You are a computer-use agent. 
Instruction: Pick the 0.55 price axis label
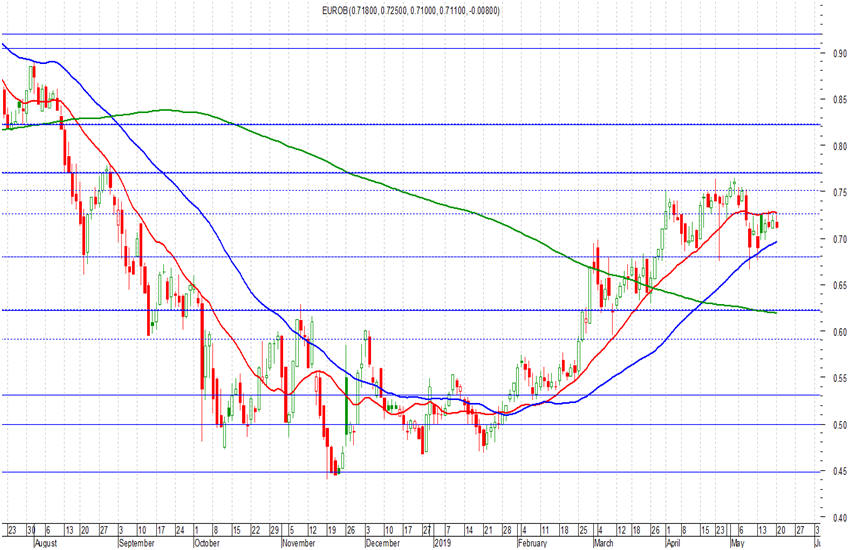pyautogui.click(x=840, y=378)
